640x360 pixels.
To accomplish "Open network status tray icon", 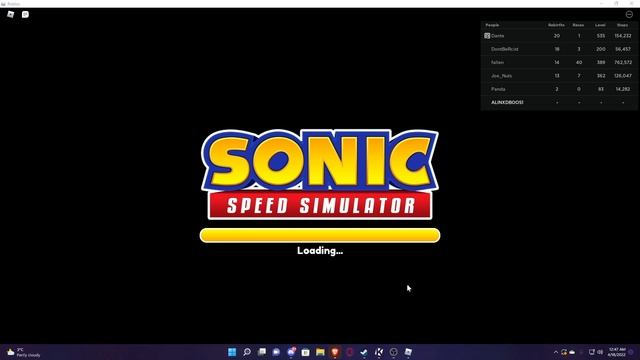I will 591,352.
